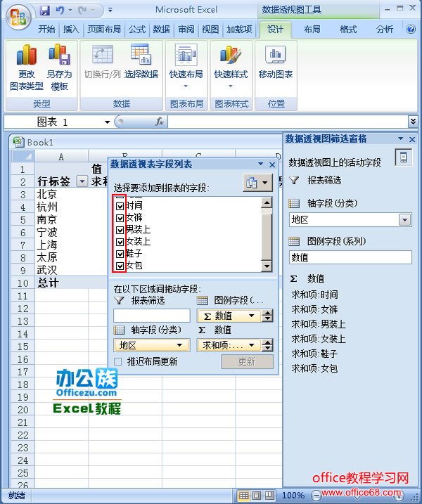Save workbook from quick access toolbar
Image resolution: width=422 pixels, height=504 pixels.
(45, 11)
